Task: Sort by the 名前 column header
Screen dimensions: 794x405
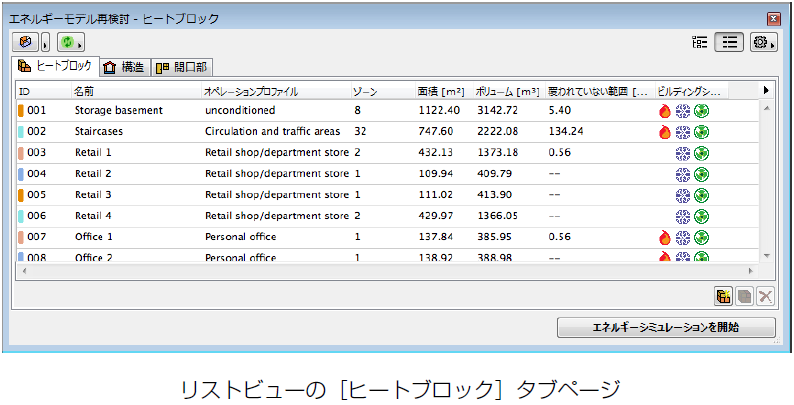Action: pos(137,91)
